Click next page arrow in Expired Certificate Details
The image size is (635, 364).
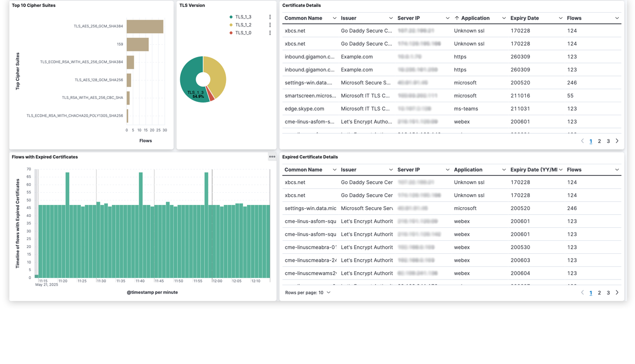pos(617,293)
